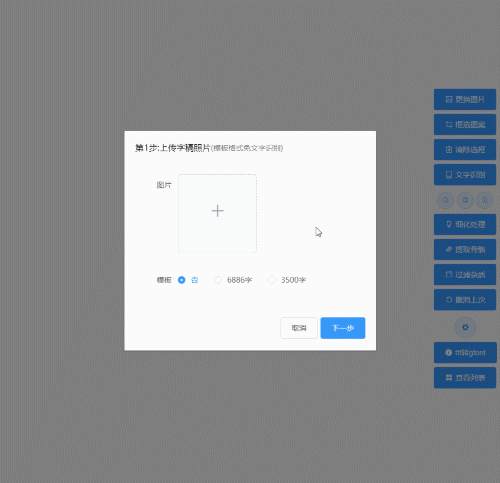The height and width of the screenshot is (483, 500).
Task: Undo last step with 撤销上次
Action: tap(465, 300)
